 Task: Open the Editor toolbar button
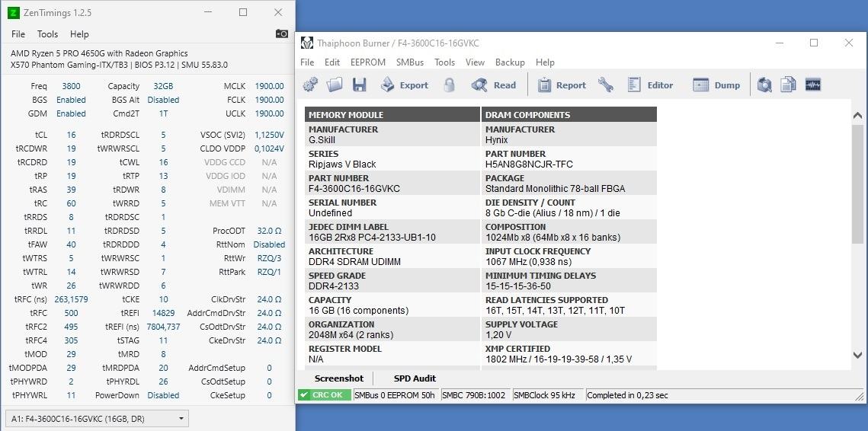(x=651, y=85)
